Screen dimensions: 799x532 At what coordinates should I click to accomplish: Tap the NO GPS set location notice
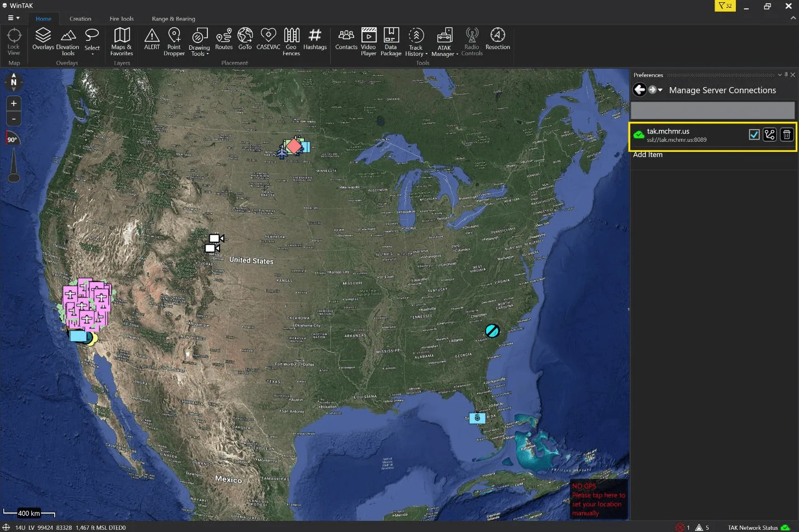coord(598,500)
